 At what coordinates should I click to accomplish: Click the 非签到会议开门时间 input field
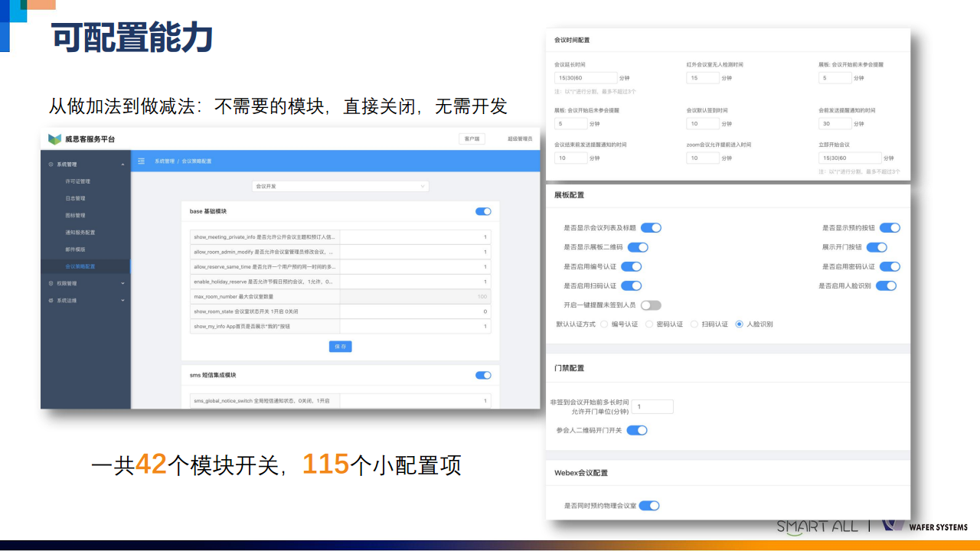652,407
